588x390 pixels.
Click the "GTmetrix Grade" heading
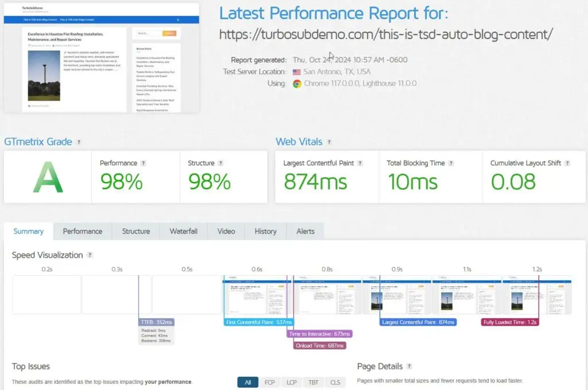tap(38, 142)
